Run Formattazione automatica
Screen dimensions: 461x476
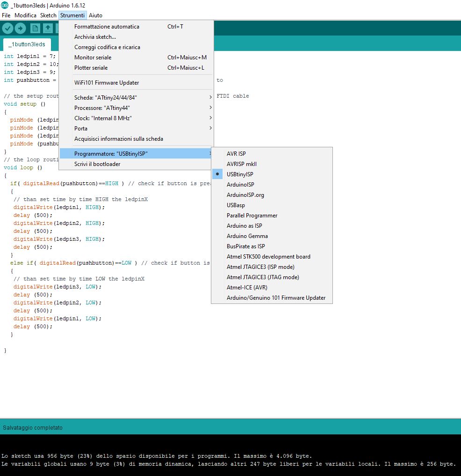(136, 27)
